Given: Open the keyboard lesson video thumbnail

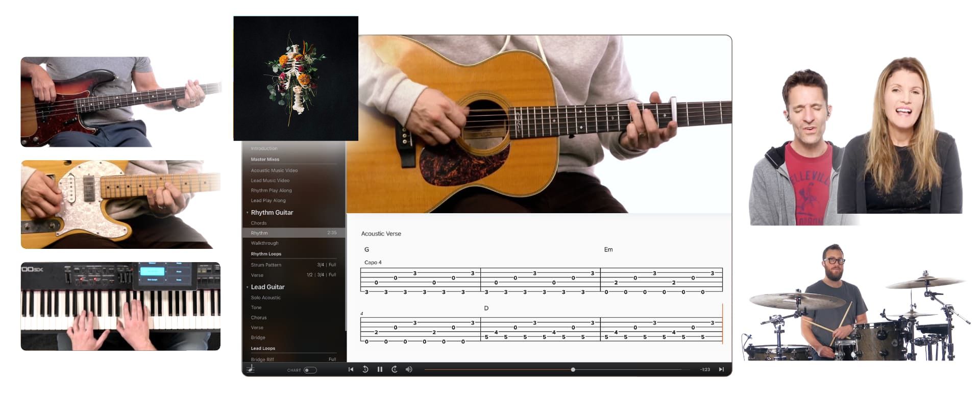Looking at the screenshot, I should click(120, 306).
